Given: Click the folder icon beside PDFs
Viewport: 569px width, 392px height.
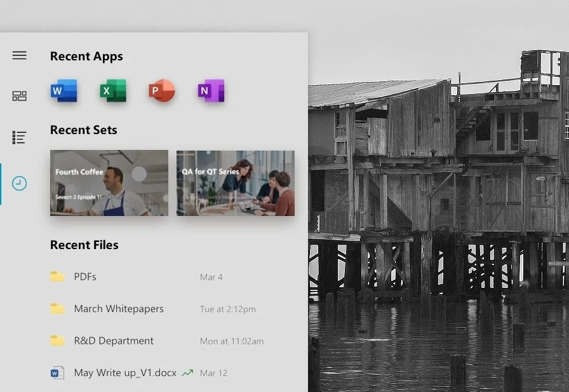Looking at the screenshot, I should coord(57,276).
